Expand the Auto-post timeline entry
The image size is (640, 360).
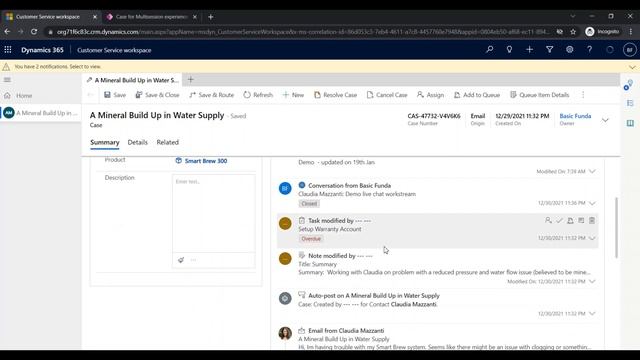[592, 313]
